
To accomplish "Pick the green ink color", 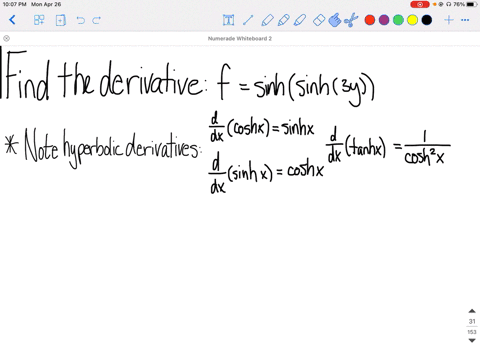I will (x=398, y=20).
